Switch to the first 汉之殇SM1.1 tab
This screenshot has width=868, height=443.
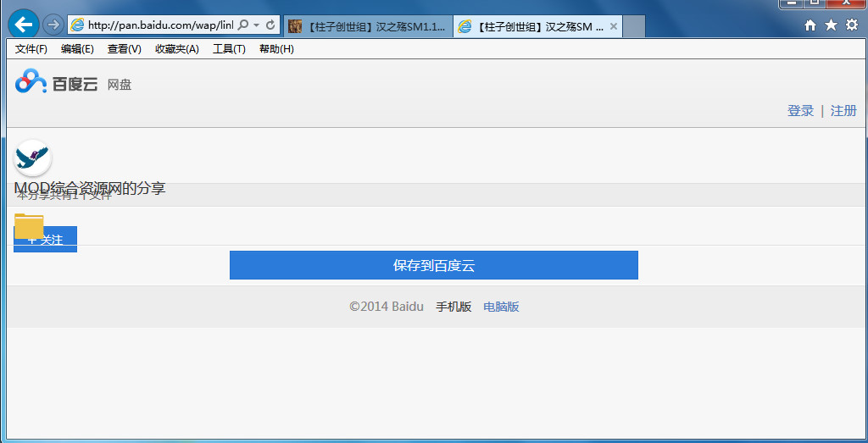tap(368, 26)
